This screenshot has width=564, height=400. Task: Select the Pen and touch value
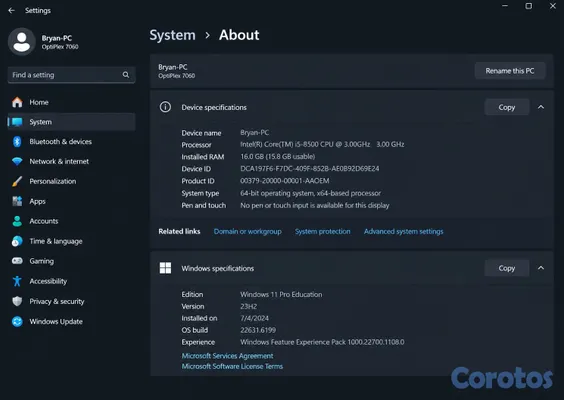click(x=314, y=205)
